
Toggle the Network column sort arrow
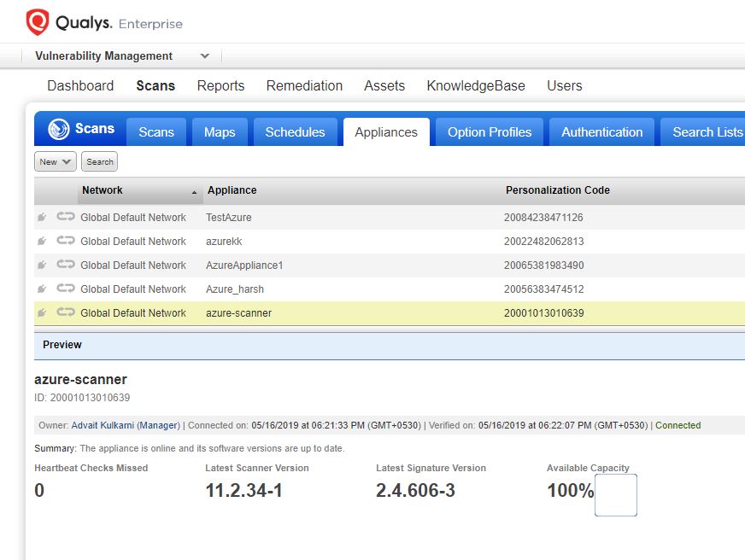tap(195, 190)
